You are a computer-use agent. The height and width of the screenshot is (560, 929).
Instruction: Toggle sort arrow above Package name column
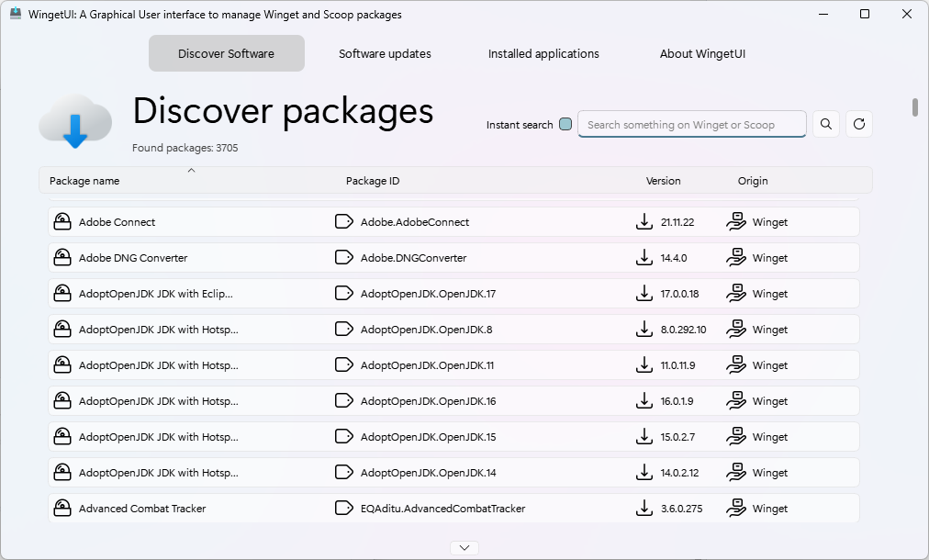(191, 171)
